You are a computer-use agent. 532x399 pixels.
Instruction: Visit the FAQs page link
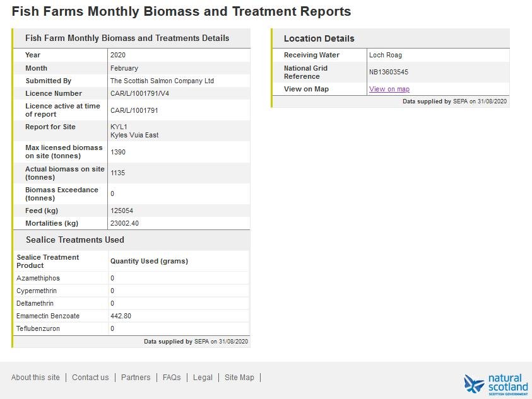click(x=172, y=378)
